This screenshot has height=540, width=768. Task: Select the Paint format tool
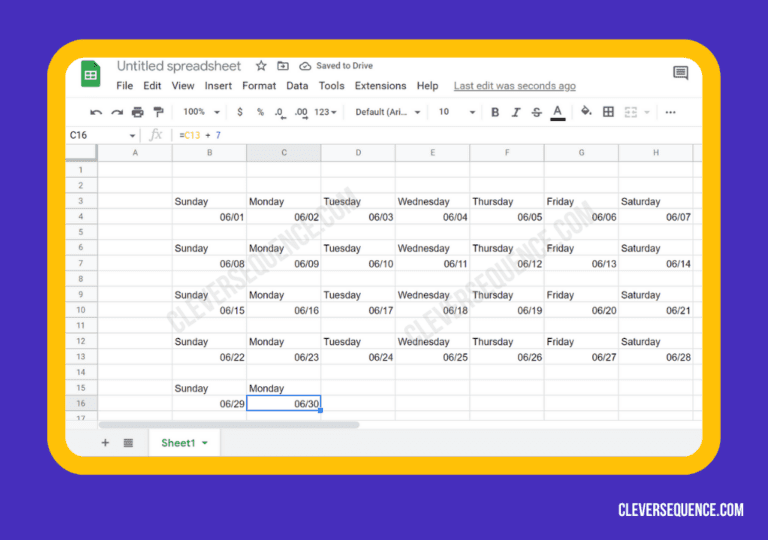pyautogui.click(x=158, y=112)
